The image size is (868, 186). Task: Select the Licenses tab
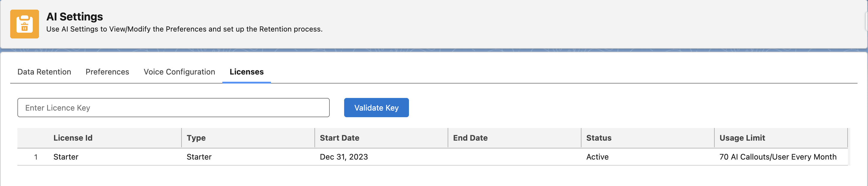[x=246, y=72]
